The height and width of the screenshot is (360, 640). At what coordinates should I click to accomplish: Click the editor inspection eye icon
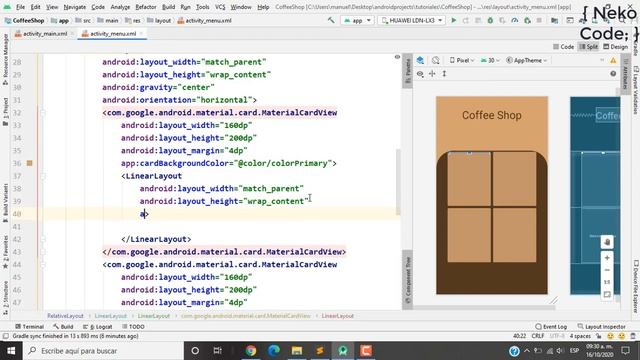pos(397,57)
